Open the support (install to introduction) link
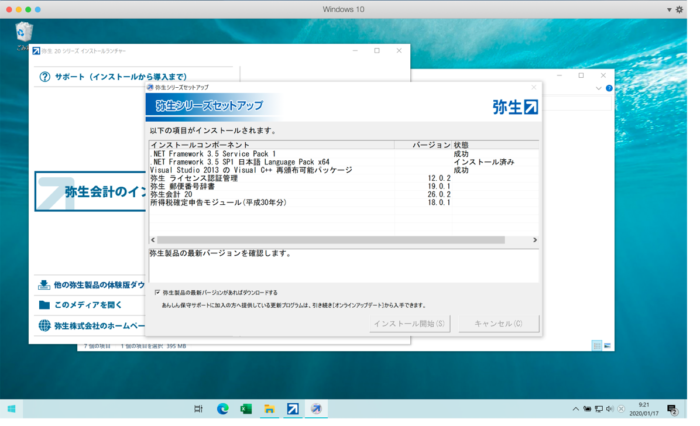The width and height of the screenshot is (700, 426). (121, 77)
